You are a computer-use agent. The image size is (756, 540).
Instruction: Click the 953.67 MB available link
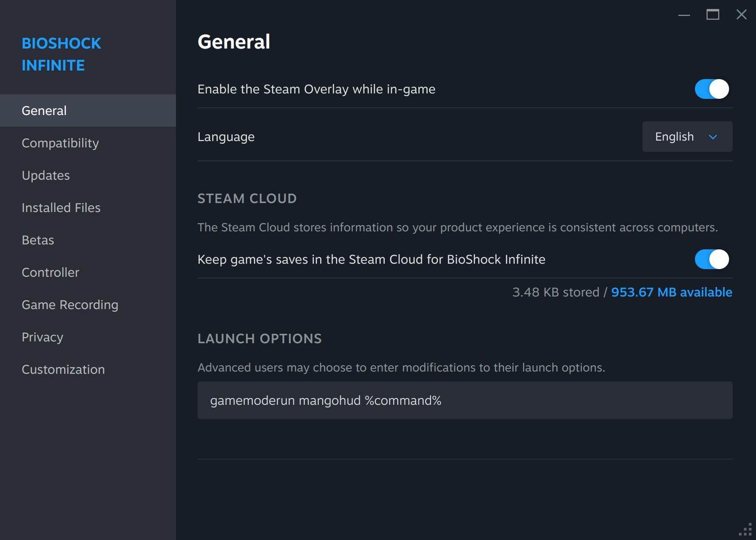671,292
